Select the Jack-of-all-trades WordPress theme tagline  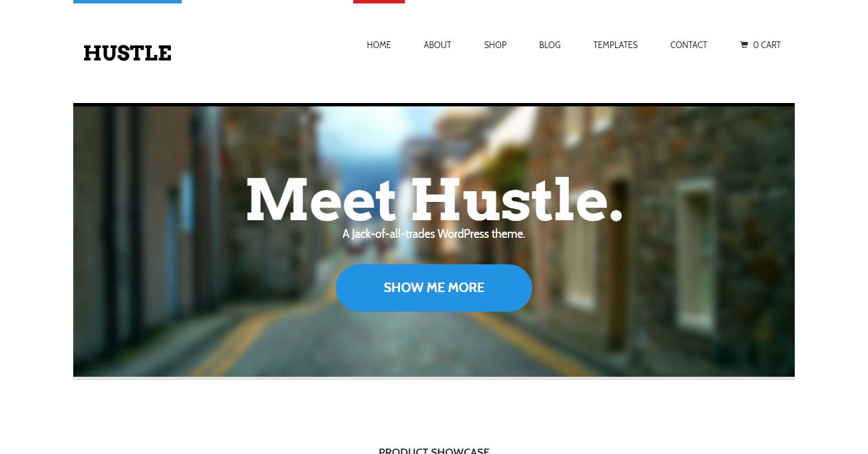434,234
